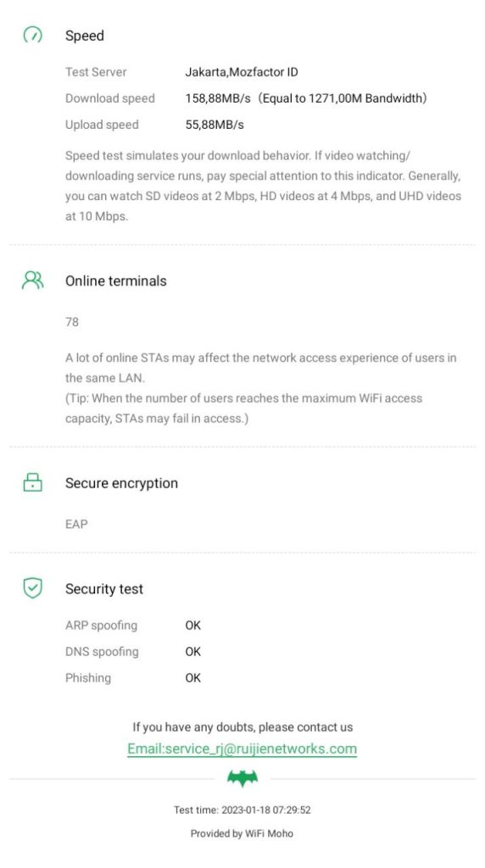The image size is (485, 868).
Task: Select the Security test heading
Action: tap(104, 588)
